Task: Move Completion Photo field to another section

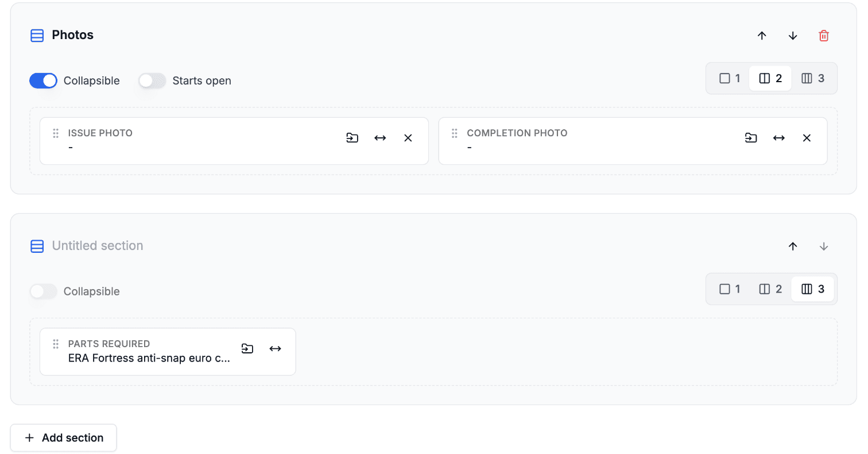Action: click(751, 138)
